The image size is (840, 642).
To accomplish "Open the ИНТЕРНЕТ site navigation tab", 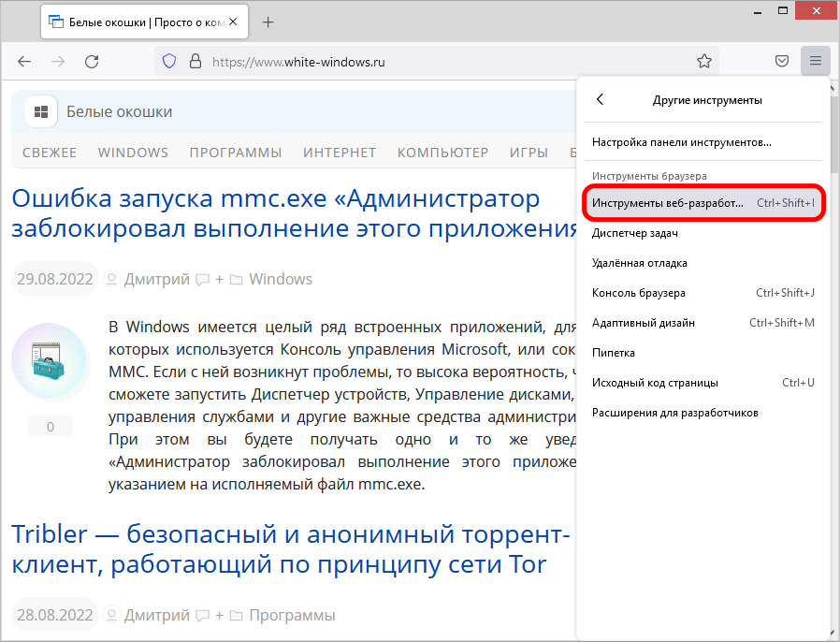I will [340, 153].
